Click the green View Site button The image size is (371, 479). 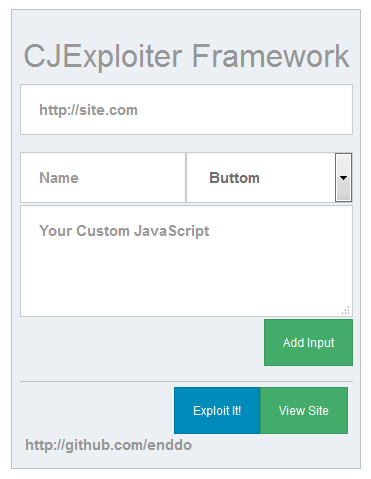(x=304, y=410)
